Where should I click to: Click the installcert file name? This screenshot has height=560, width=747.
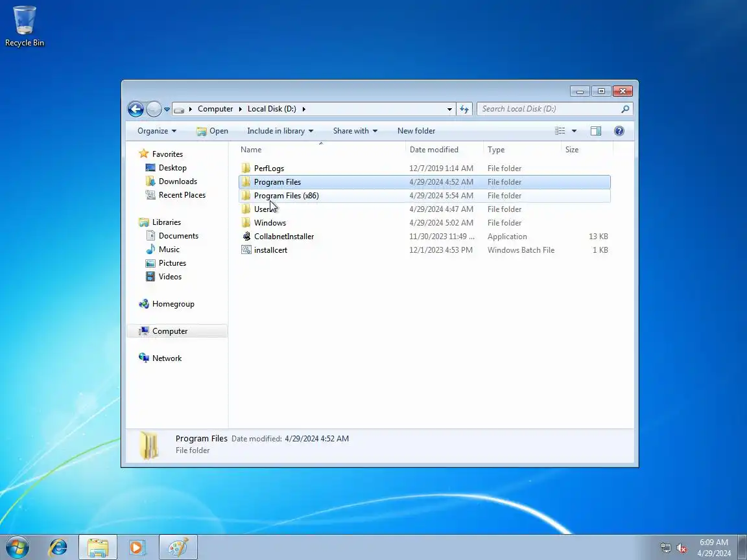point(270,250)
